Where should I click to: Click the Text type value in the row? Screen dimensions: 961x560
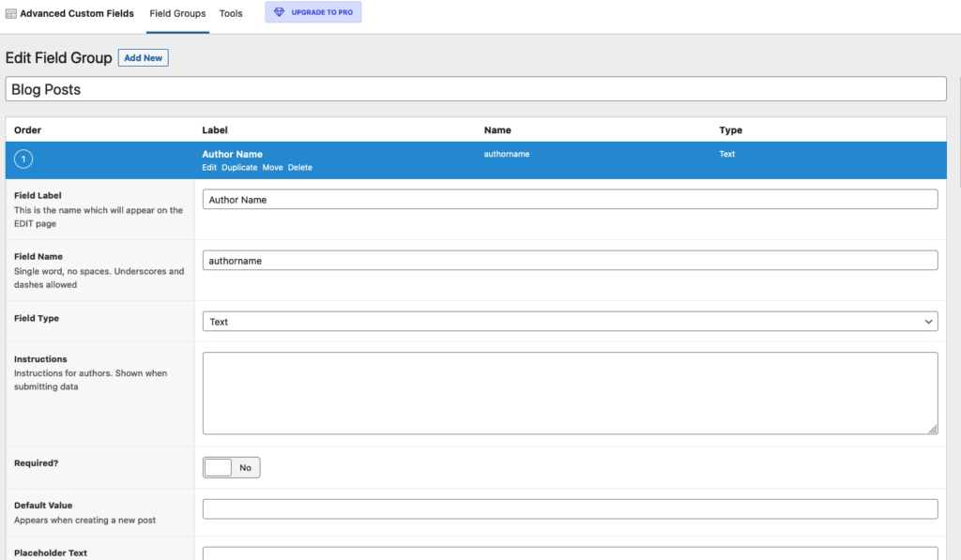[727, 154]
